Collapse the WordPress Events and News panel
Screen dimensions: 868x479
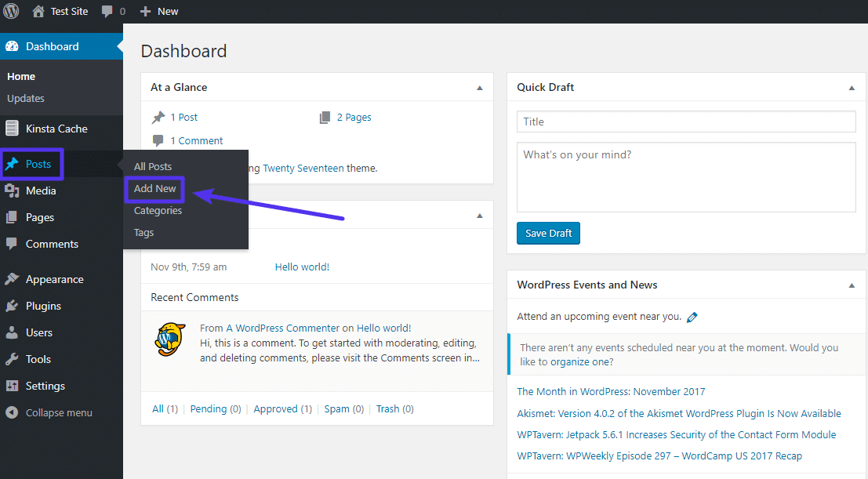click(852, 285)
